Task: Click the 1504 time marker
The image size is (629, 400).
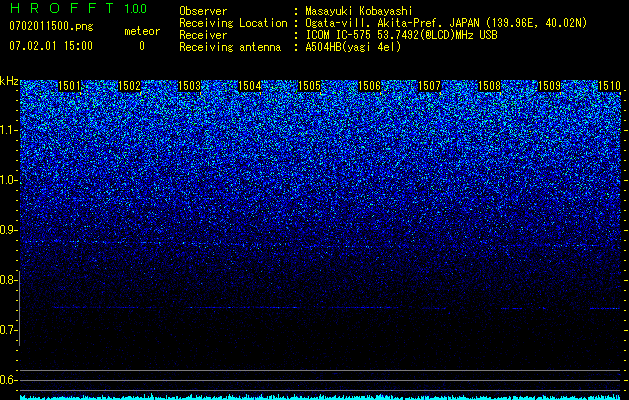Action: click(250, 86)
